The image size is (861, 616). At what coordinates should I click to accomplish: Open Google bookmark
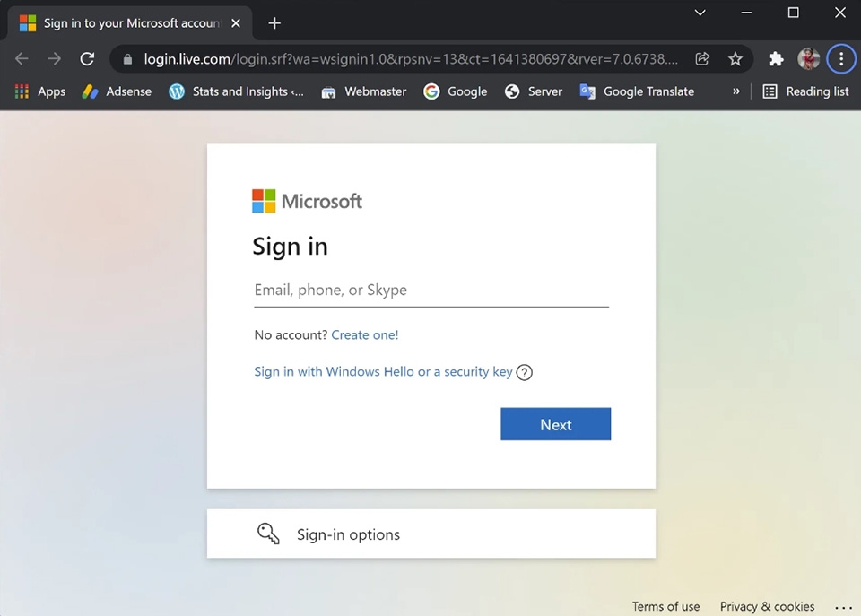point(456,91)
